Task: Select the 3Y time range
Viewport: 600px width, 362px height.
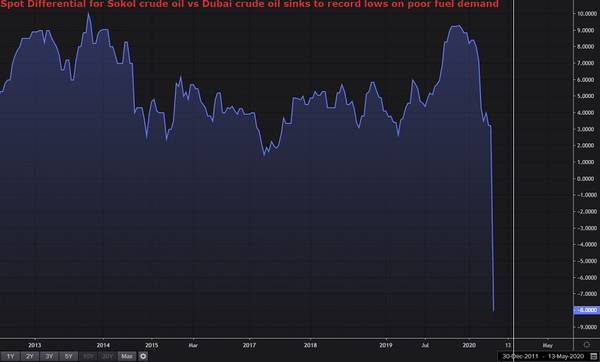Action: (49, 356)
